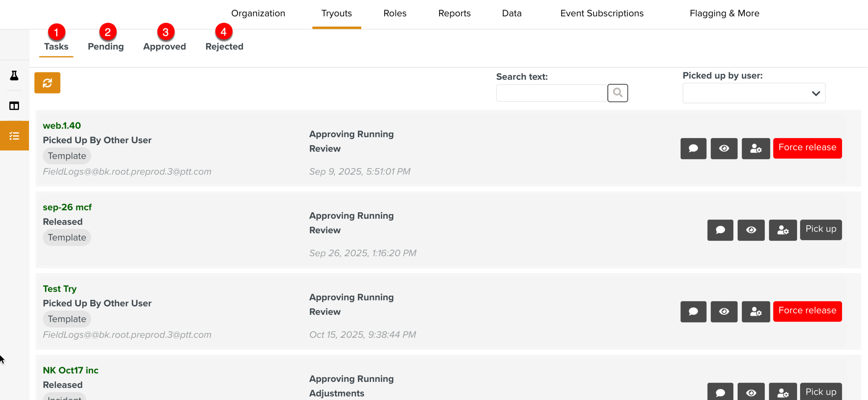Click comment icon on Test Try row
Image resolution: width=868 pixels, height=400 pixels.
[x=693, y=311]
